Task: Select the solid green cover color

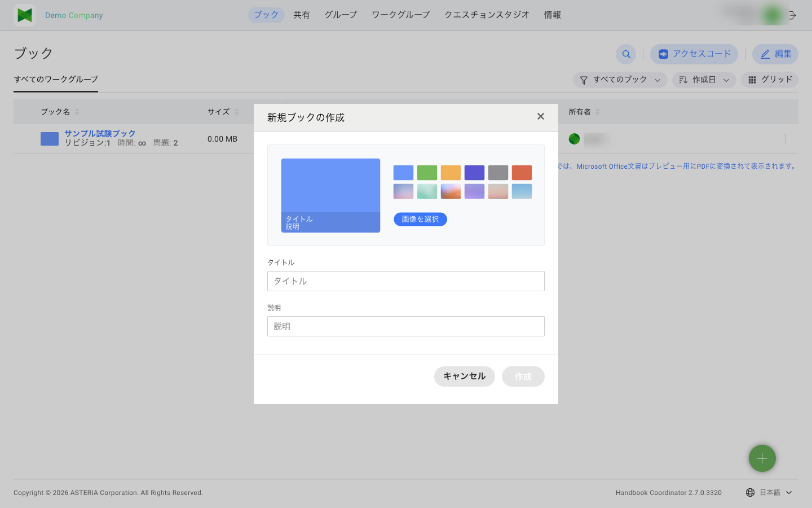Action: (x=427, y=173)
